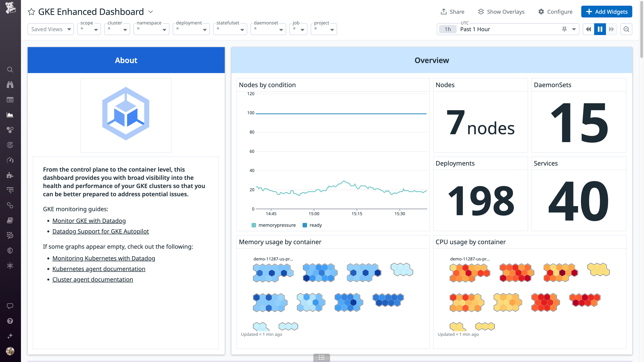Open Integrations via the puzzle icon
This screenshot has width=644, height=362.
pyautogui.click(x=10, y=175)
